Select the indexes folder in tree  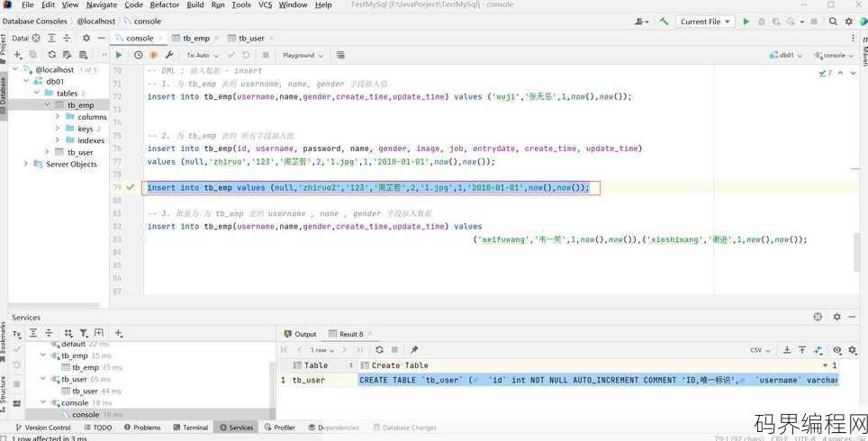91,140
